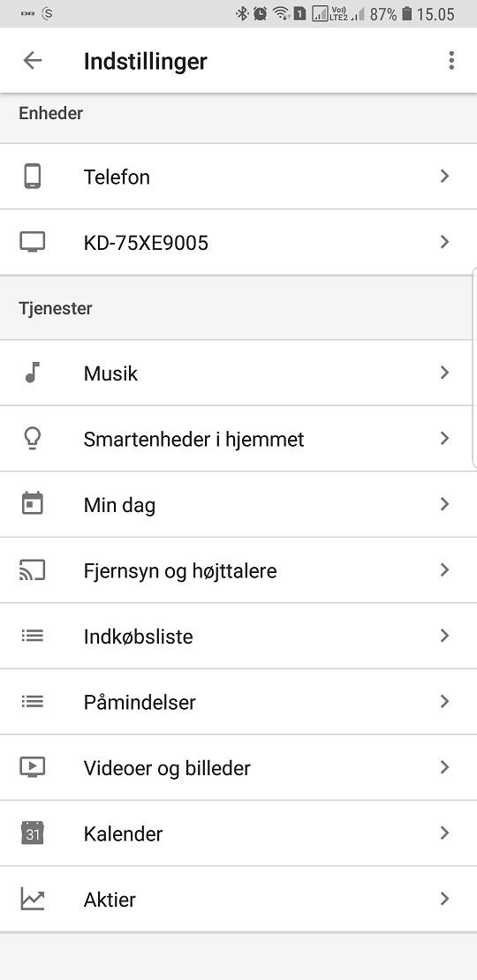Tap the phone icon beside Telefon

tap(33, 177)
